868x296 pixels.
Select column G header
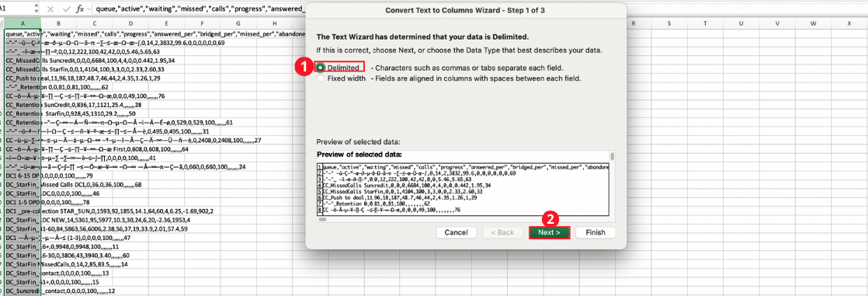(x=238, y=23)
